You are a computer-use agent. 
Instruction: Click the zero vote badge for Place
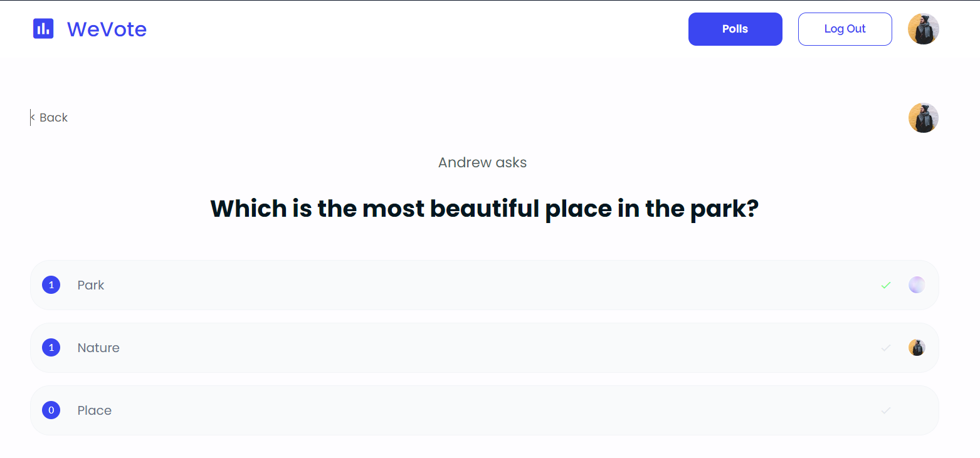pyautogui.click(x=51, y=410)
